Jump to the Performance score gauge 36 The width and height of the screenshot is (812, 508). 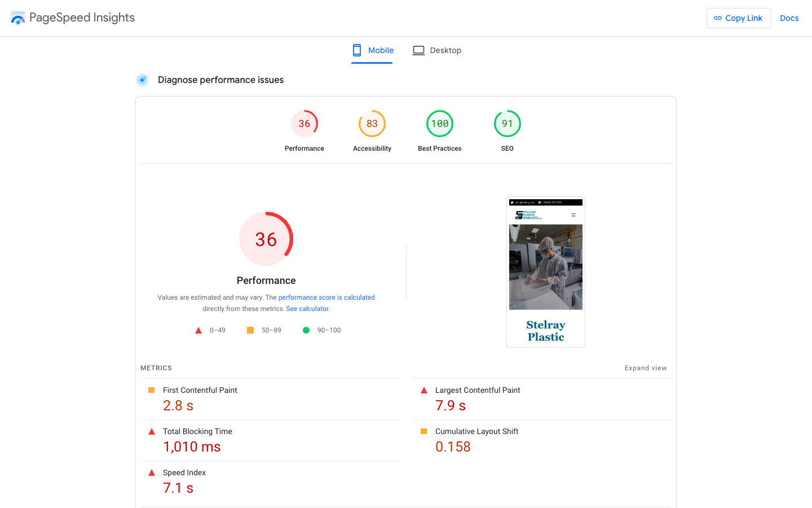click(304, 124)
